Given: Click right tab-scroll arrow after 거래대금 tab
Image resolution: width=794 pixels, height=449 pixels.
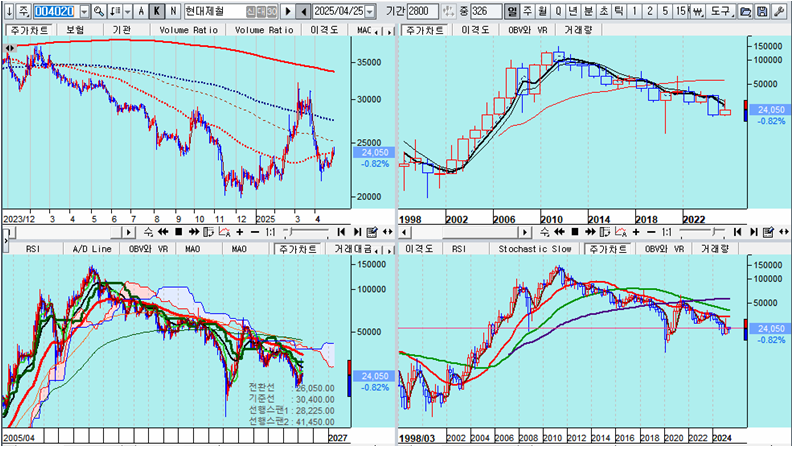Looking at the screenshot, I should pos(389,250).
